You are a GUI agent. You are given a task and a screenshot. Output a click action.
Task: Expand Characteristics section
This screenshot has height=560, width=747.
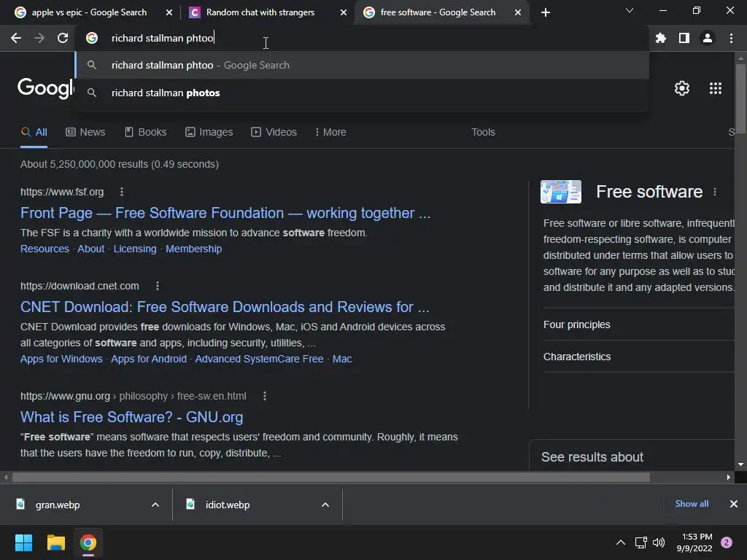tap(638, 357)
